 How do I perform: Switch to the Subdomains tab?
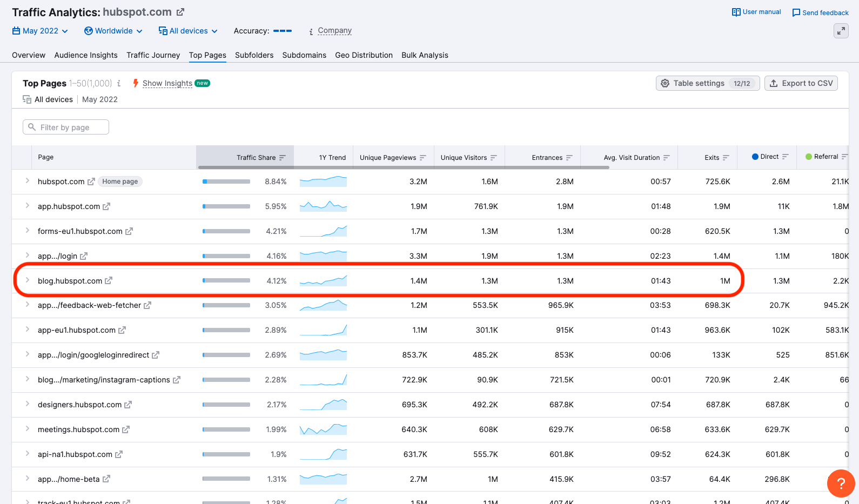pyautogui.click(x=304, y=55)
